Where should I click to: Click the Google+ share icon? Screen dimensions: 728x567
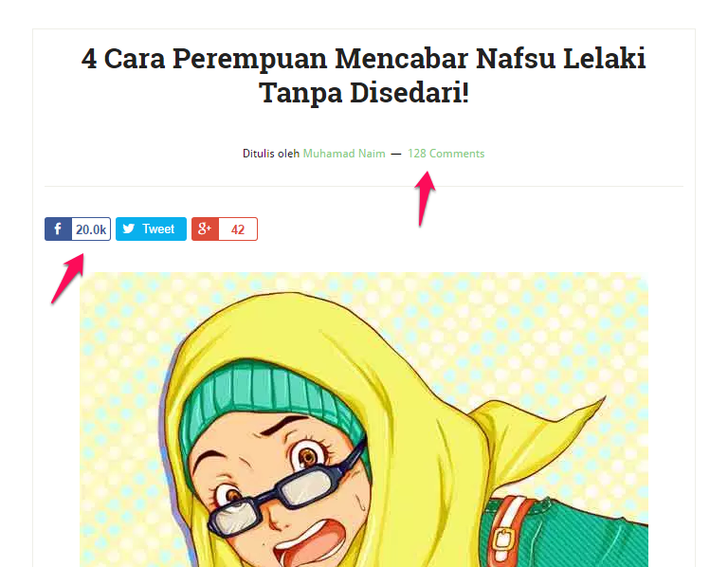pos(205,229)
